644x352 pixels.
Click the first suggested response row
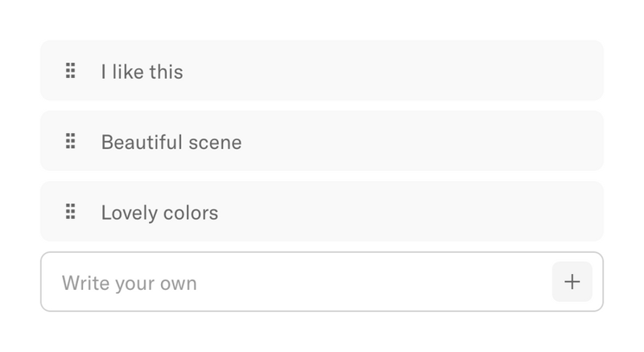pos(362,71)
